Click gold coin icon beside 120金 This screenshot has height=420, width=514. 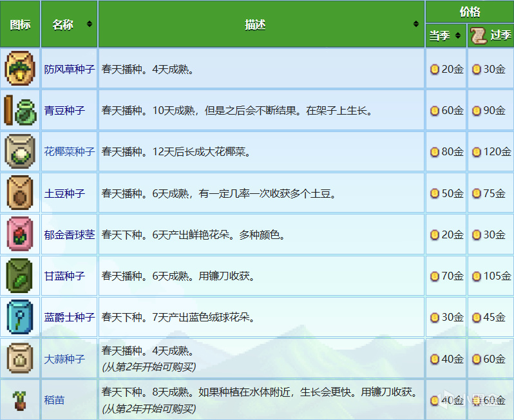pyautogui.click(x=476, y=152)
